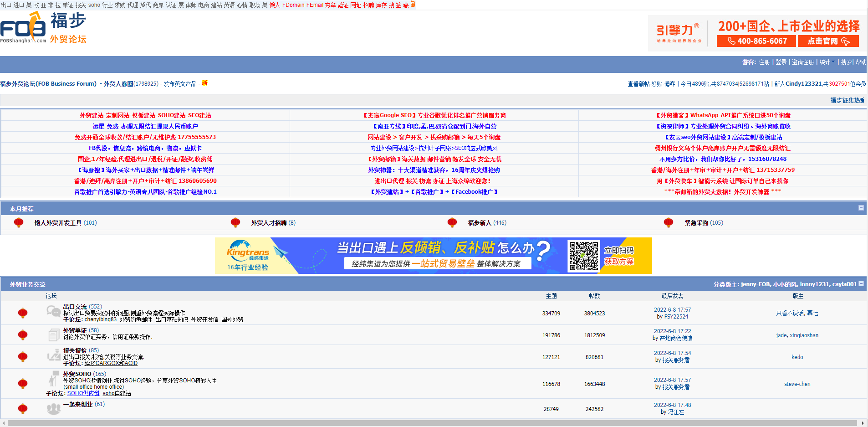
Task: Click 登录 in the guest menu
Action: [781, 62]
